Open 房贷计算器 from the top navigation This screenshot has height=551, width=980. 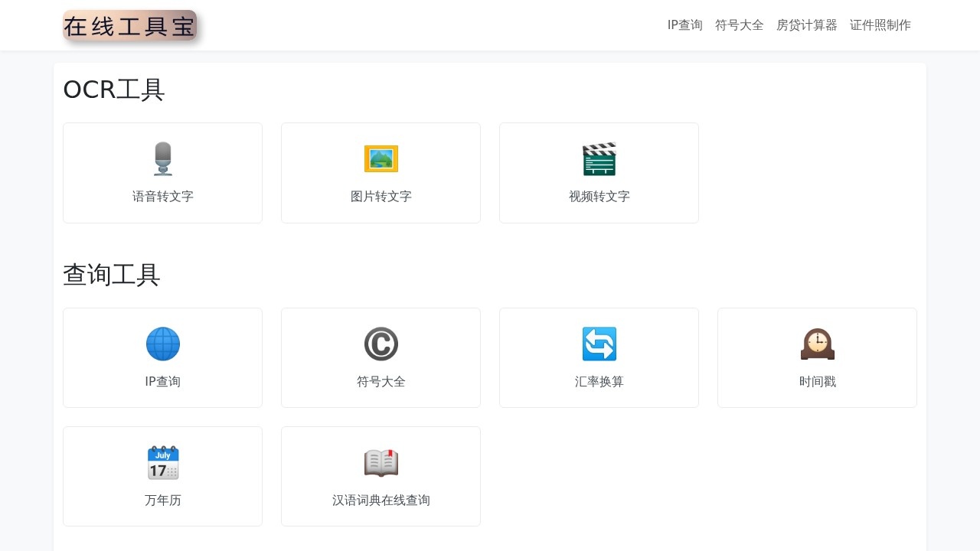coord(806,24)
